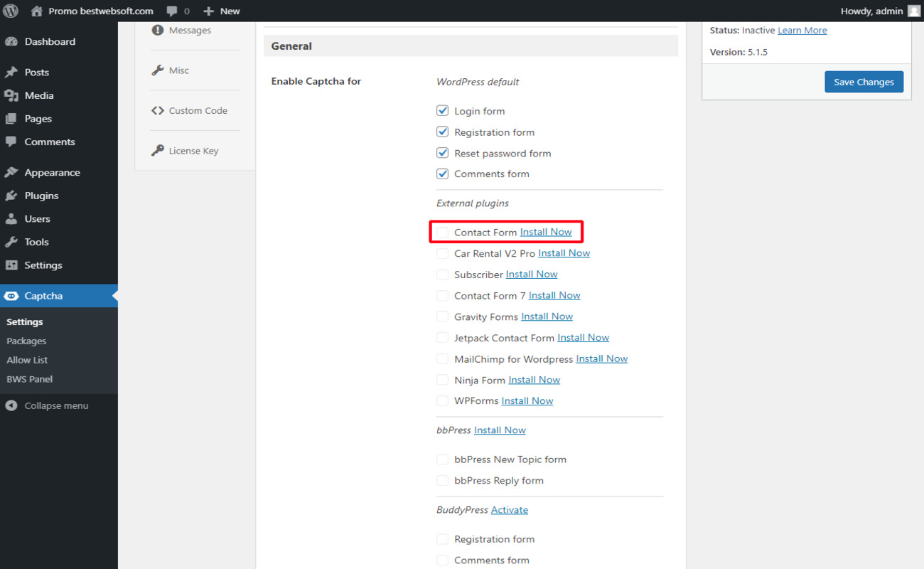The height and width of the screenshot is (569, 924).
Task: Click the Howdy, admin account text
Action: point(871,11)
